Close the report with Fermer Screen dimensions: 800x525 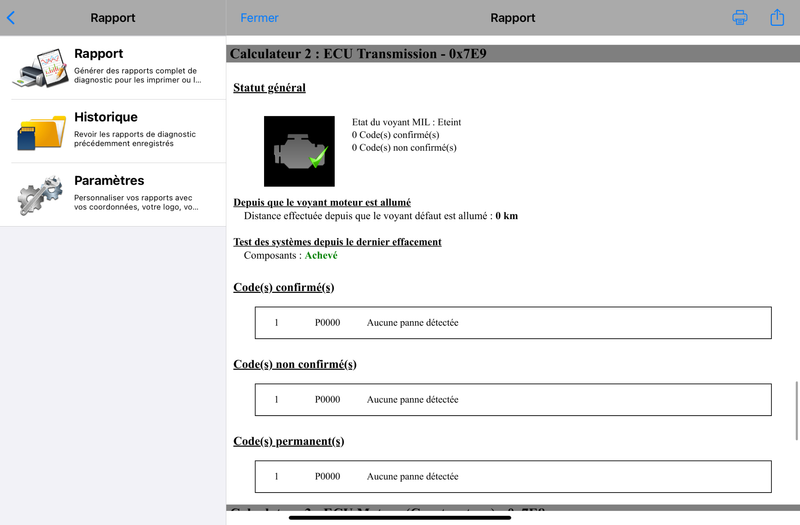point(259,18)
